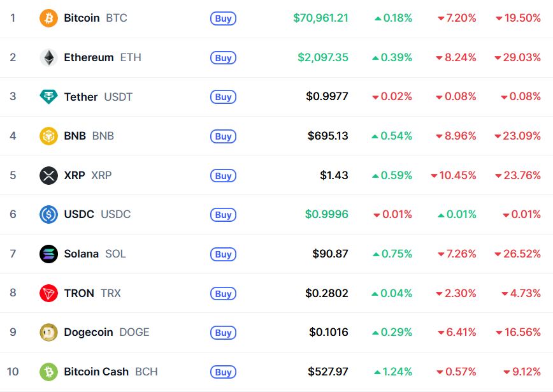553x392 pixels.
Task: Open the USDC coin name link
Action: pyautogui.click(x=79, y=215)
